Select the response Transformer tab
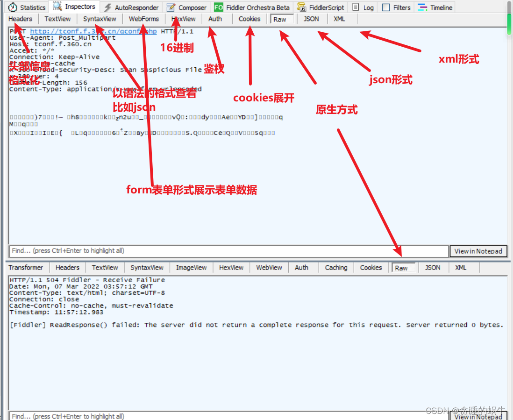The width and height of the screenshot is (513, 420). 26,268
